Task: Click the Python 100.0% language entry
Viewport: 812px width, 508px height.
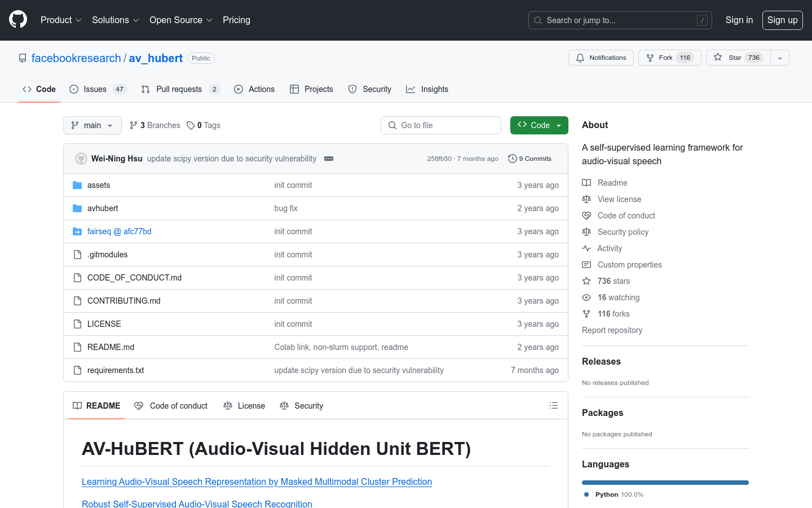Action: 614,494
